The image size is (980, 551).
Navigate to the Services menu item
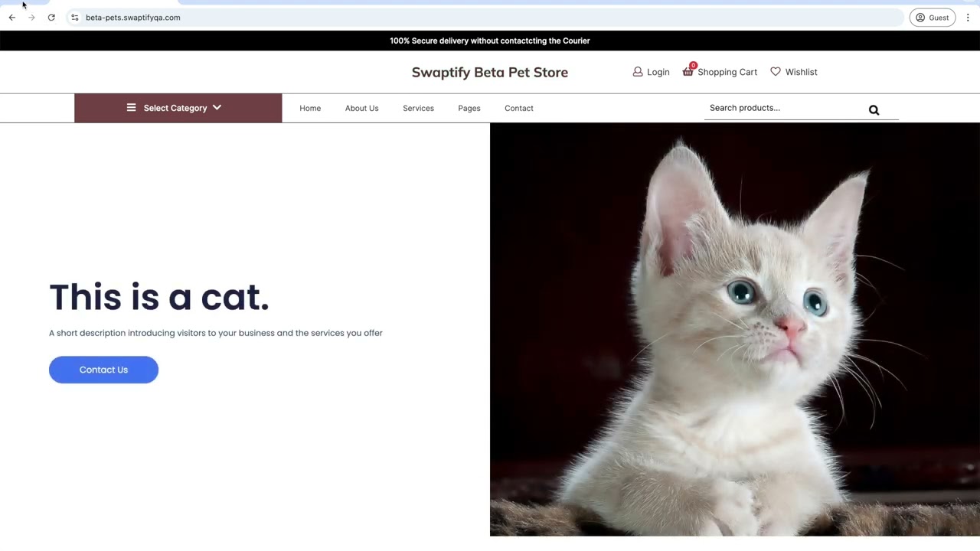(418, 108)
